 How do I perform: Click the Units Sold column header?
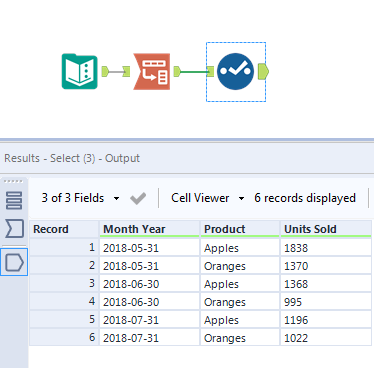326,229
